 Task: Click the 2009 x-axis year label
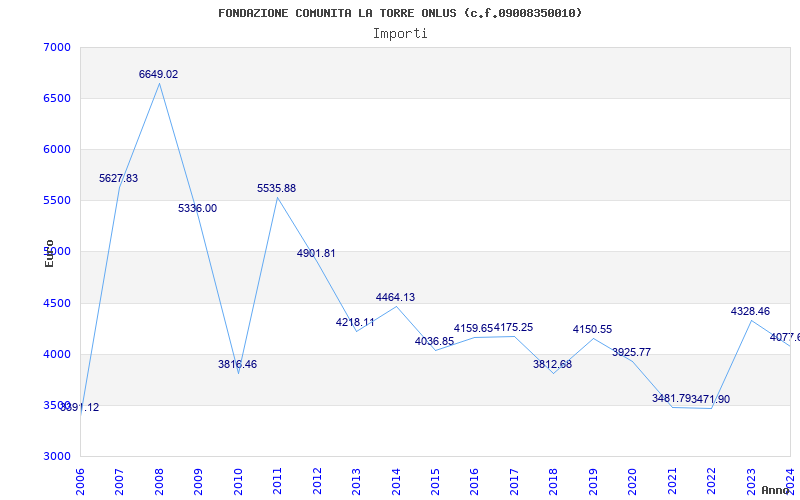[198, 481]
